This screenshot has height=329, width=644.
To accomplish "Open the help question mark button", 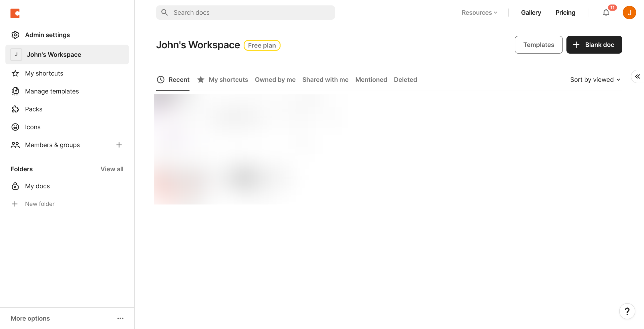I will [x=627, y=311].
